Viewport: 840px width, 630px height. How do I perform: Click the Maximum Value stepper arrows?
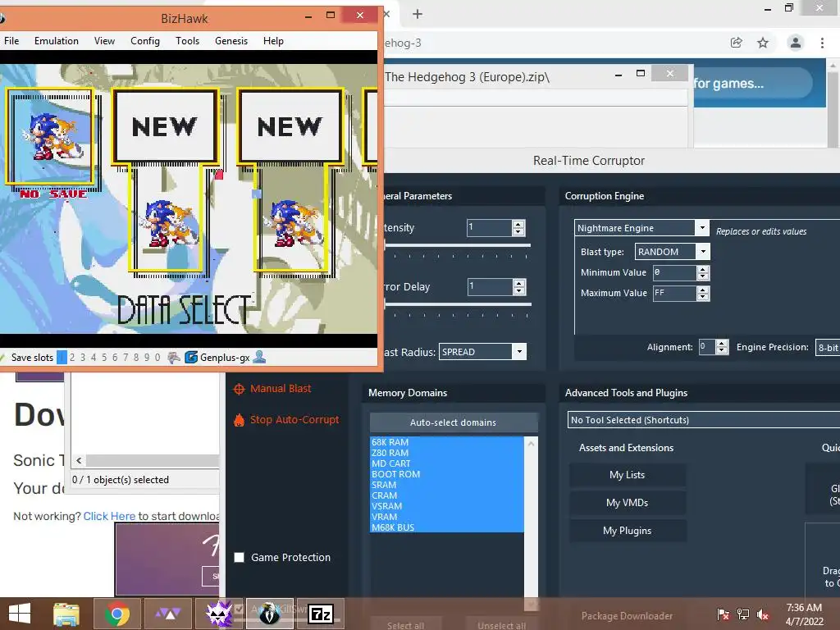click(703, 293)
